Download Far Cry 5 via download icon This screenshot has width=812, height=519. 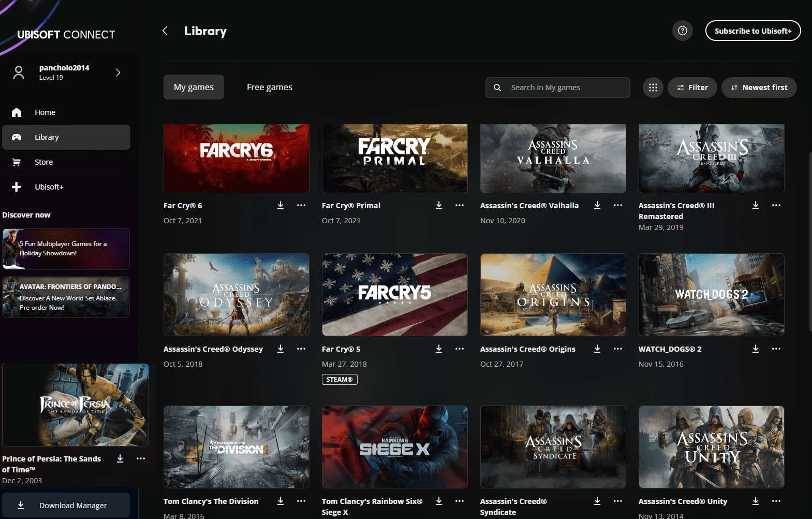[x=439, y=349]
